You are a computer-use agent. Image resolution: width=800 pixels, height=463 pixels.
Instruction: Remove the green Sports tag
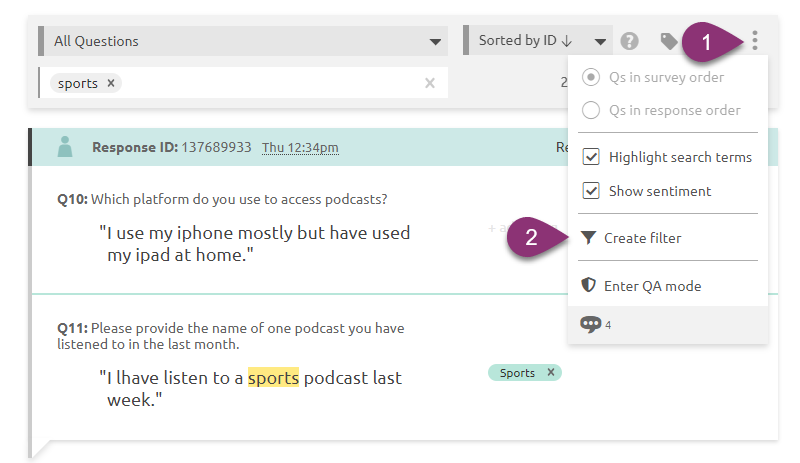click(551, 372)
